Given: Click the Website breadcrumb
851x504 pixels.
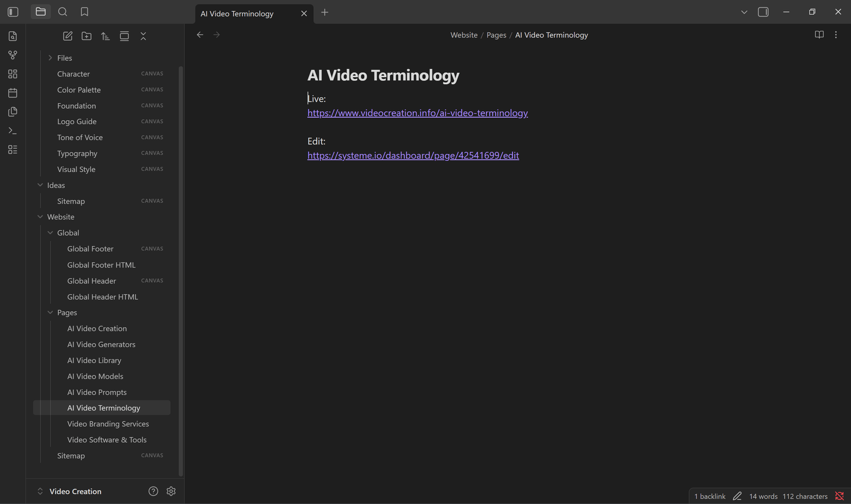Looking at the screenshot, I should 464,35.
